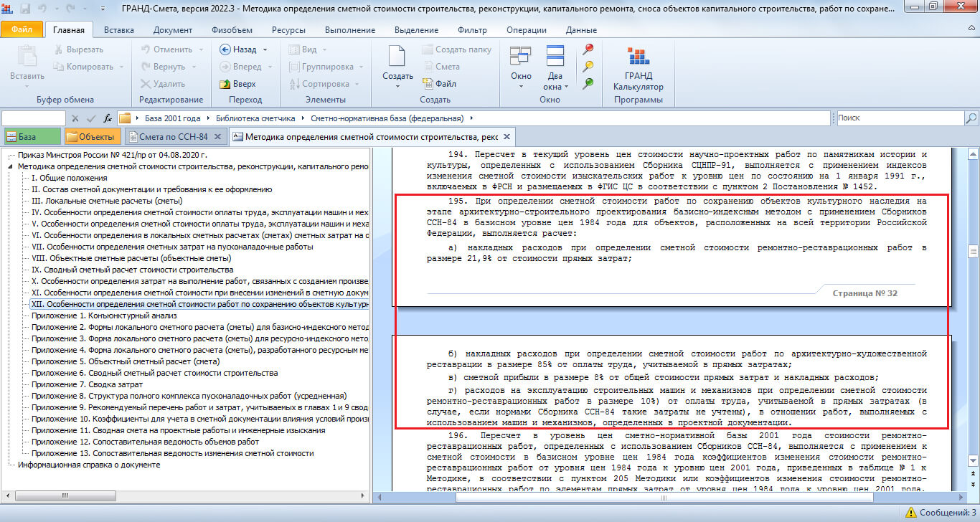Click the warning icon in the status bar

910,513
